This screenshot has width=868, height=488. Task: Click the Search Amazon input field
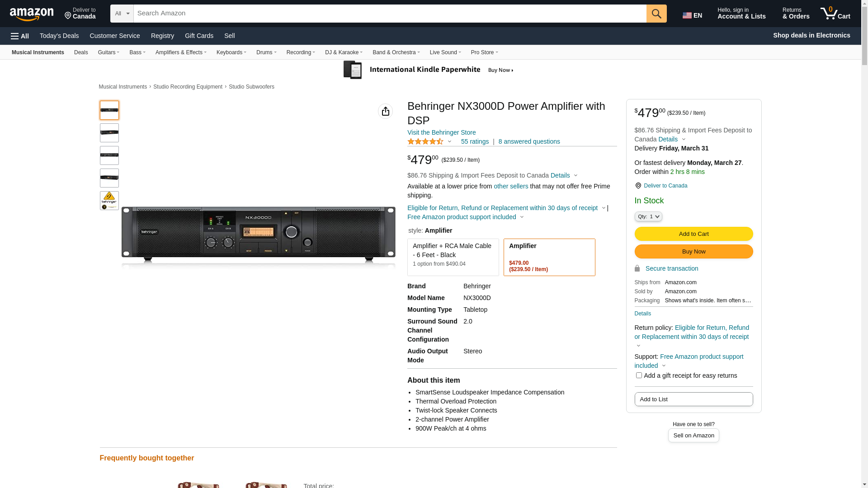(x=390, y=14)
